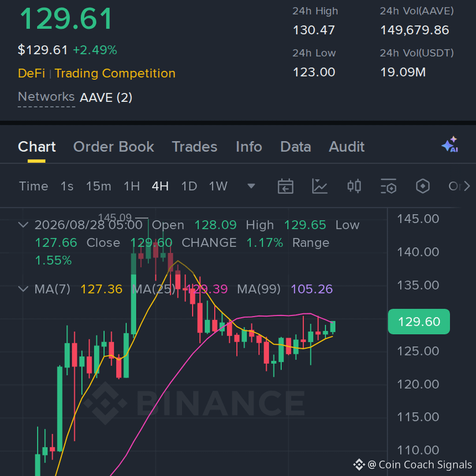Select the 4H interval
This screenshot has height=476, width=476.
click(x=160, y=186)
